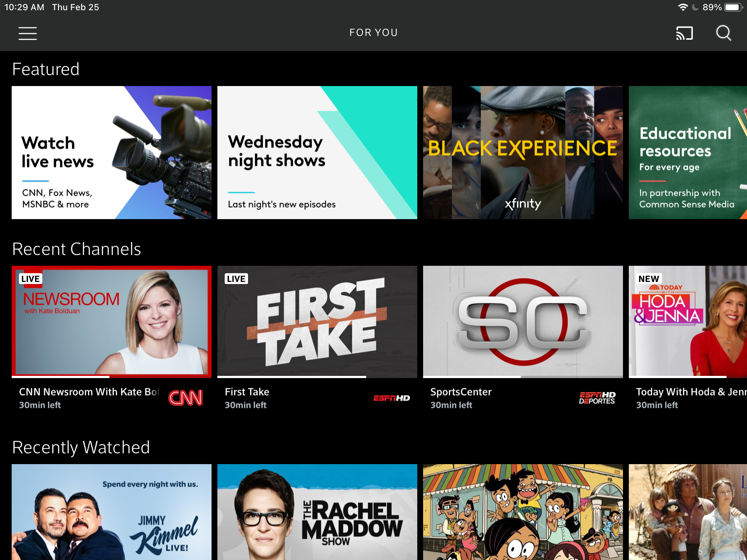Toggle For You header section

pyautogui.click(x=373, y=32)
